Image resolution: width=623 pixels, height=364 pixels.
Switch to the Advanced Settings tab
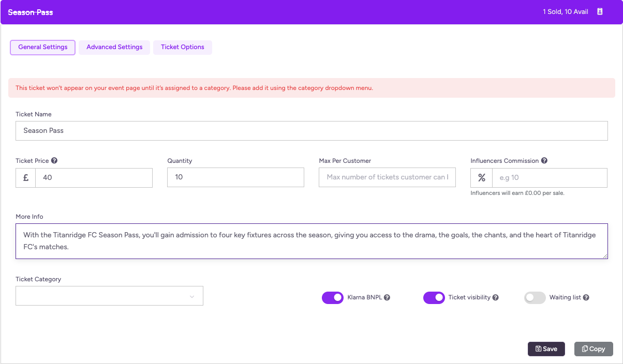coord(114,47)
